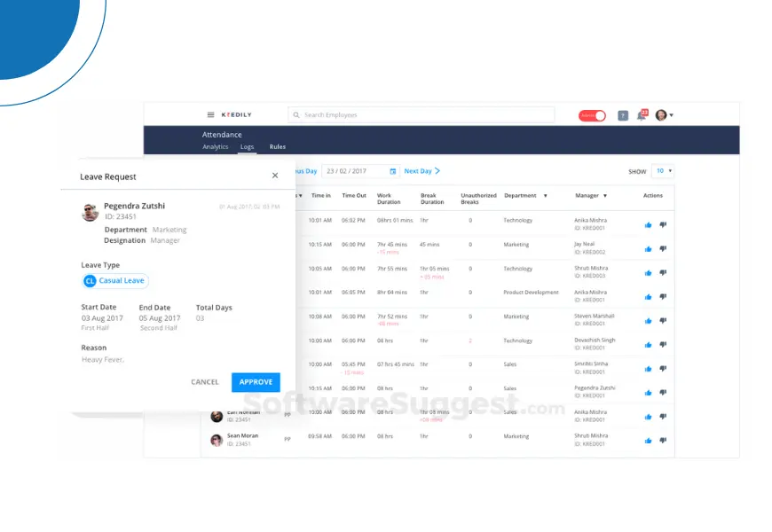Cancel the leave request dialog
The image size is (772, 532).
[205, 382]
